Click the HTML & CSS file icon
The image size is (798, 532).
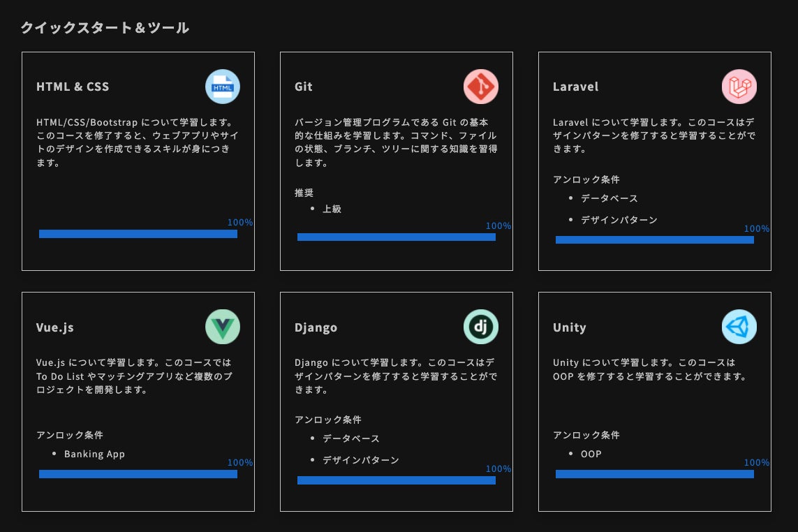point(223,87)
